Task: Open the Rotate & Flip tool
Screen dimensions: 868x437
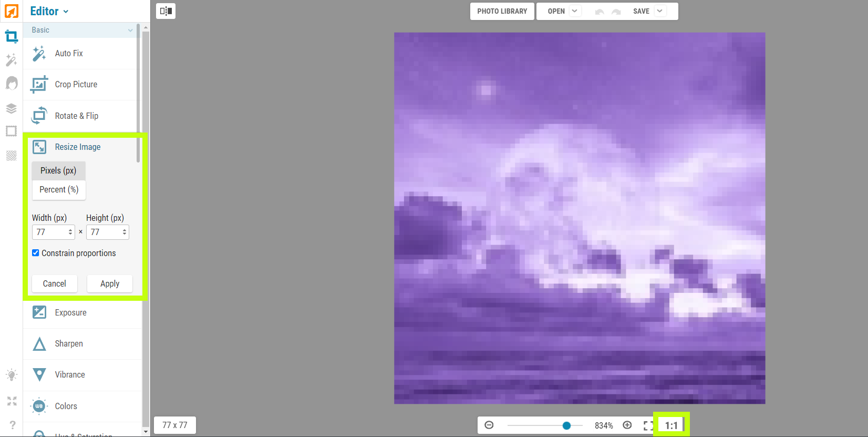Action: (82, 116)
